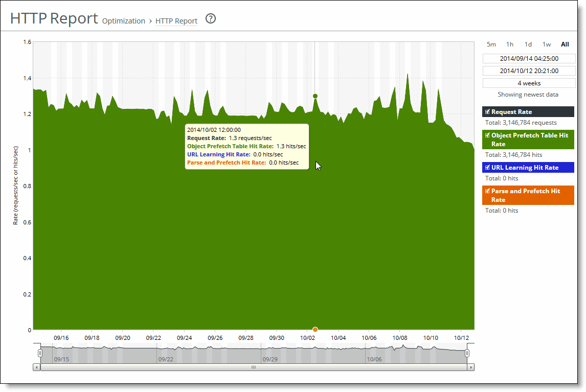Switch to the 1d time range

(x=528, y=44)
